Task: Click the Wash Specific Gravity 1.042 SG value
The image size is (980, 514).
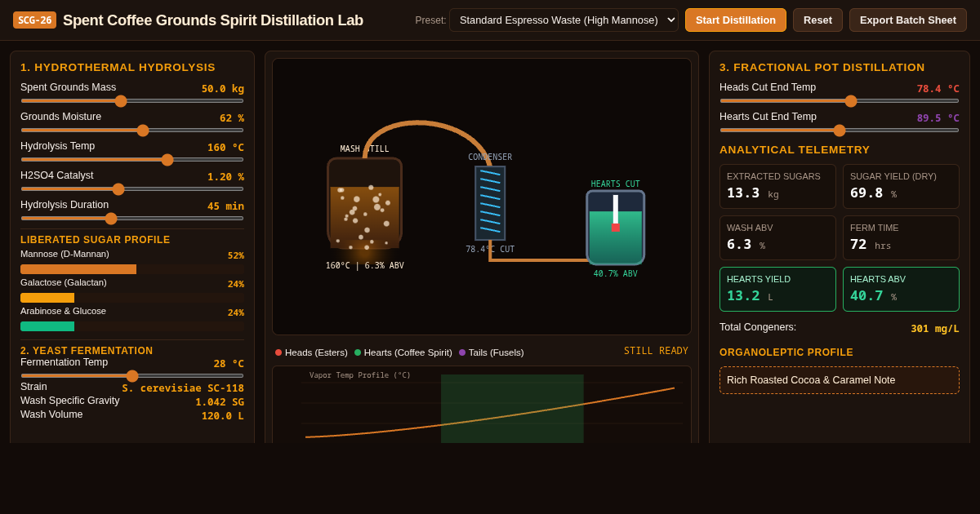Action: click(220, 402)
